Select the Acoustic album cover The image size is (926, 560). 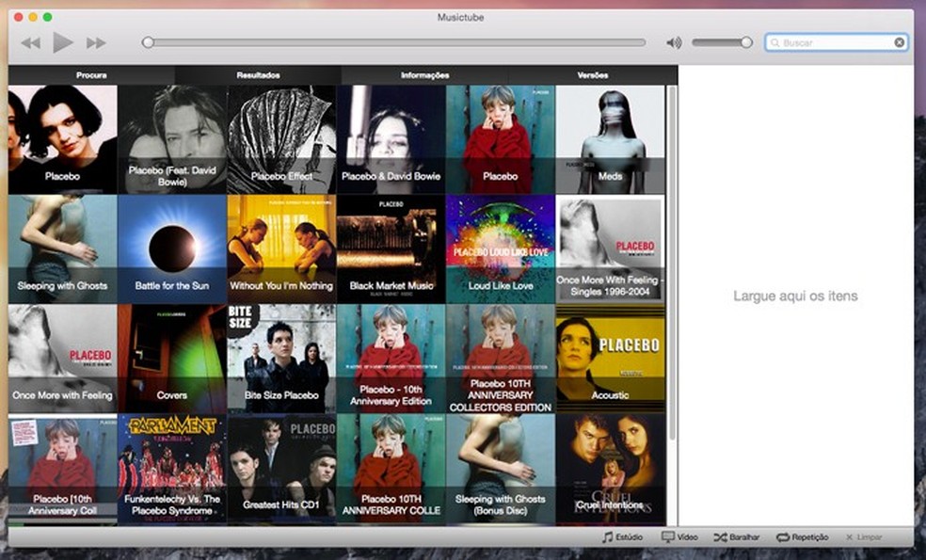[610, 359]
